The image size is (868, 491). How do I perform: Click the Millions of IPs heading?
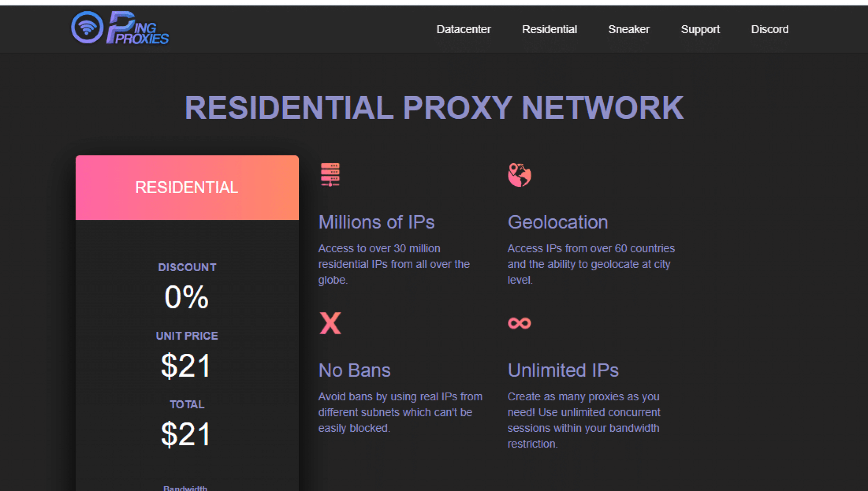pos(376,222)
